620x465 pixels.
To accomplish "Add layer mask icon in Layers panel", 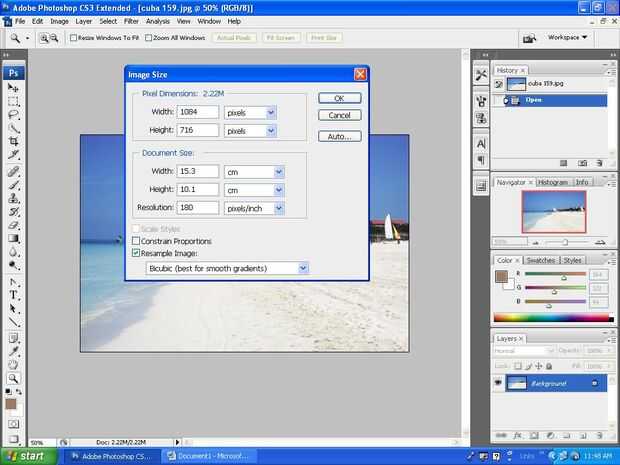I will 534,435.
